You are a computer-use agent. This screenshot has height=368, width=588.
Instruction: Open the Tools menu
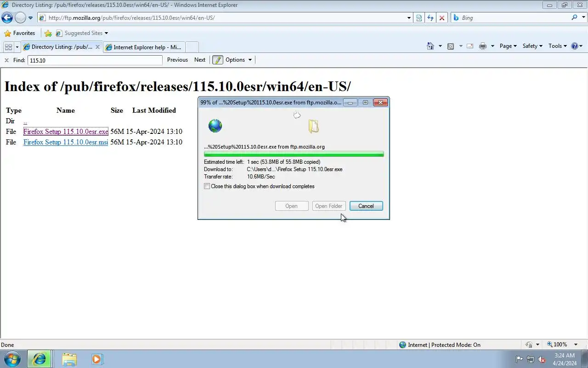click(558, 46)
